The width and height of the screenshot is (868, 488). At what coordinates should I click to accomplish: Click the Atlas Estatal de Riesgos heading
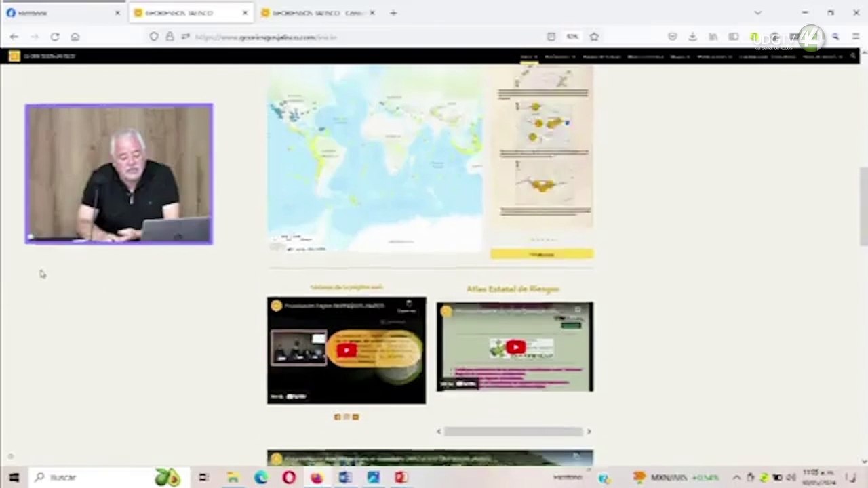pos(513,289)
